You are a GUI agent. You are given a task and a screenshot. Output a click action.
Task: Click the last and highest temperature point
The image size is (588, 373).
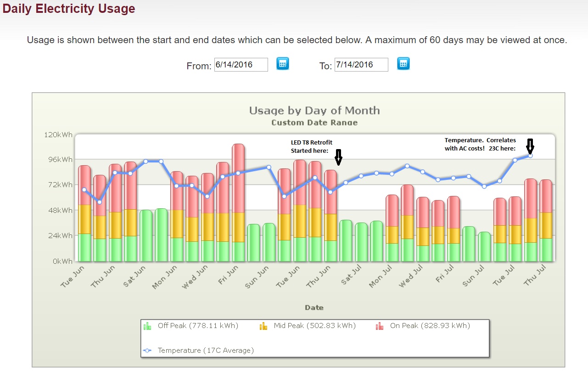pyautogui.click(x=530, y=156)
